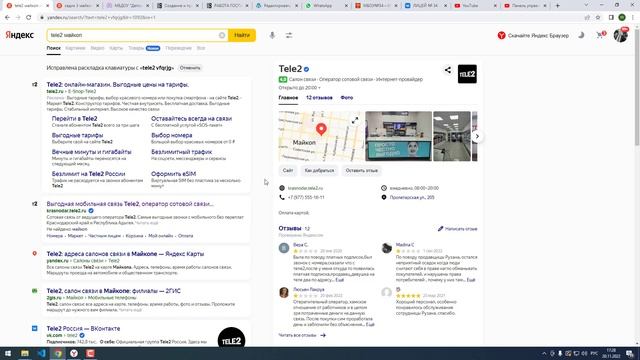Select the Карты tab
This screenshot has width=640, height=360.
pos(116,48)
